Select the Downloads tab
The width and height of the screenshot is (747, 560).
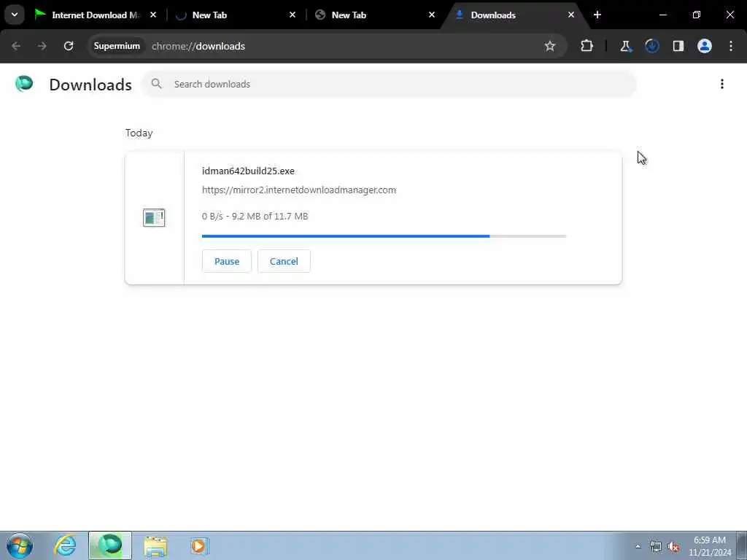(514, 15)
